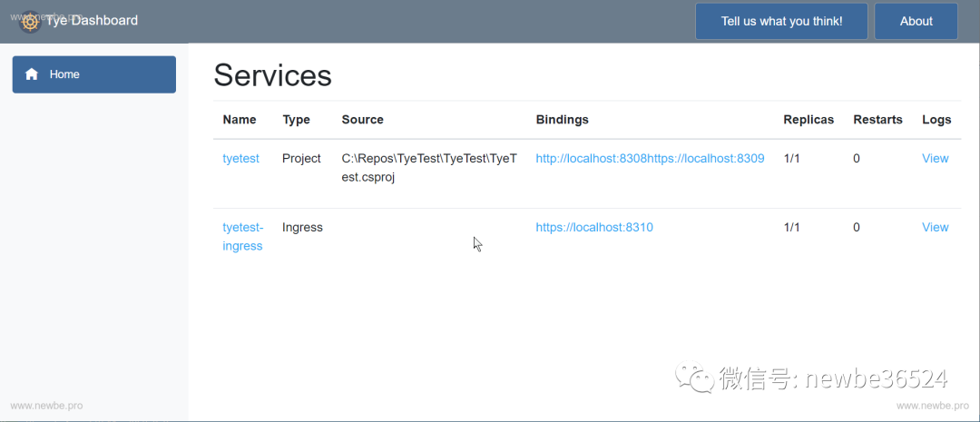Viewport: 980px width, 422px height.
Task: Open the https://localhost:8309 binding link
Action: click(706, 158)
